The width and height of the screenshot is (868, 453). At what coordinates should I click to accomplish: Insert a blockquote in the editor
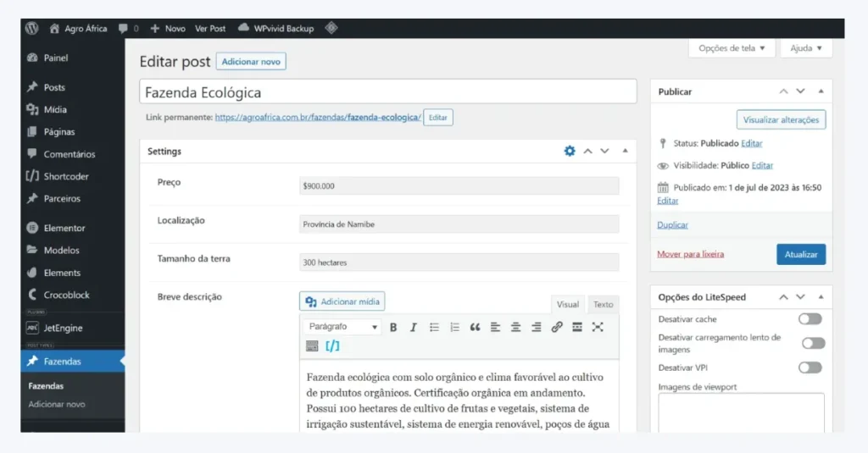475,327
